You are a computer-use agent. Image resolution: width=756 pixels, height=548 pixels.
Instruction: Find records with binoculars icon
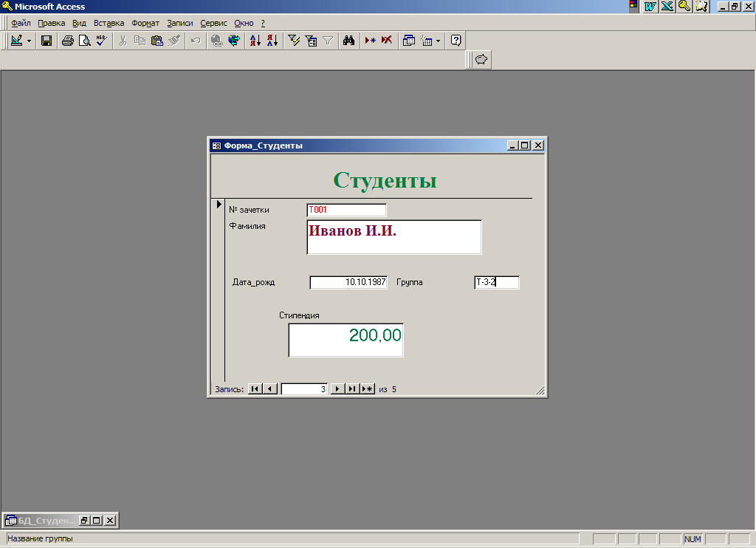pos(349,41)
